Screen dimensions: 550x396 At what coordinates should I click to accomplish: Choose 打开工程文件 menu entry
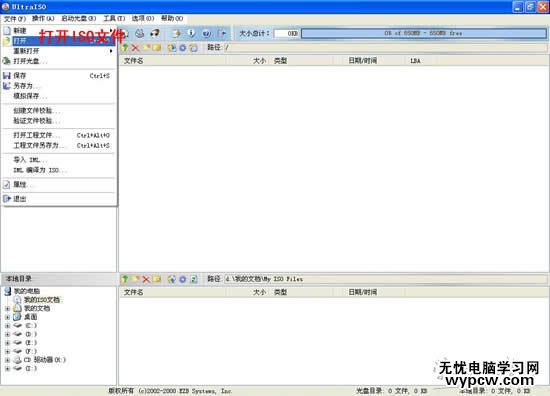(x=59, y=135)
